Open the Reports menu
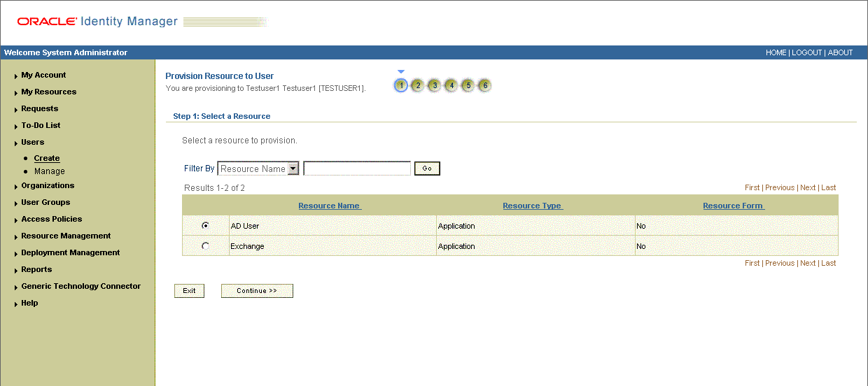 point(36,269)
